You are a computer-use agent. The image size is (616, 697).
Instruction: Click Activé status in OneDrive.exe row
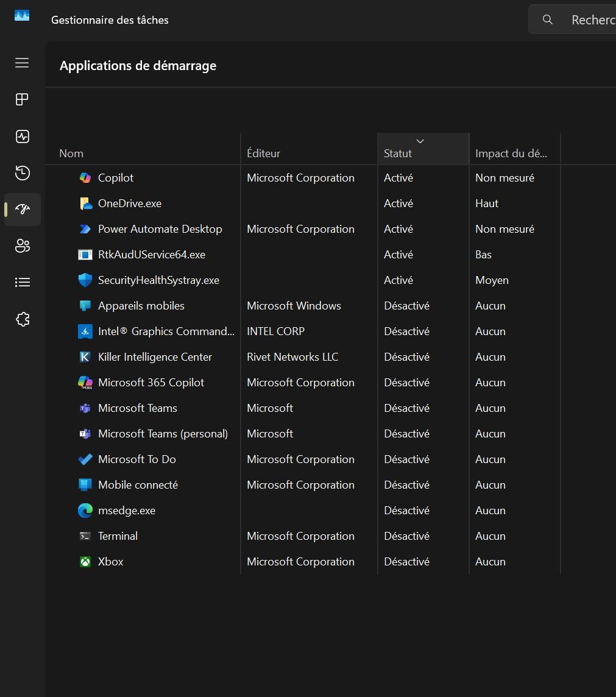pyautogui.click(x=398, y=203)
